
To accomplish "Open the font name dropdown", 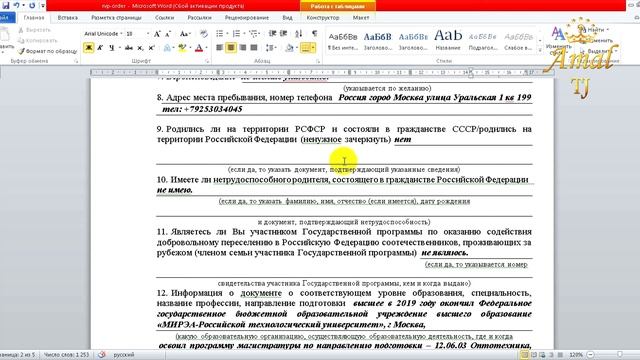I will tap(121, 34).
